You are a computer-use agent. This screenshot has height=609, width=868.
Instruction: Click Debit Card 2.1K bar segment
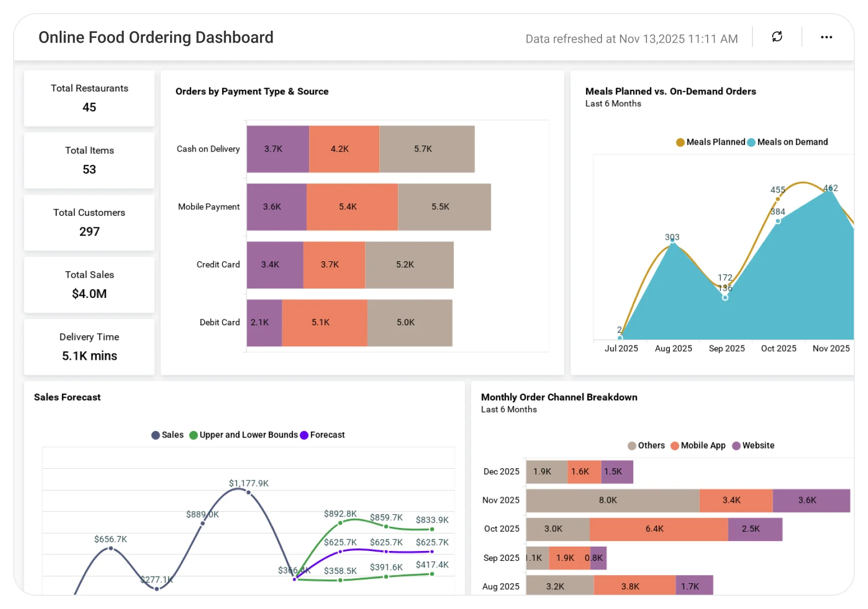(x=264, y=323)
